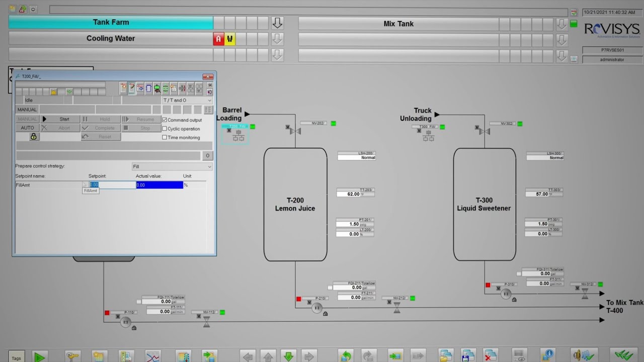Click the green curved back arrow in the bottom toolbar
The height and width of the screenshot is (362, 644).
pyautogui.click(x=346, y=356)
